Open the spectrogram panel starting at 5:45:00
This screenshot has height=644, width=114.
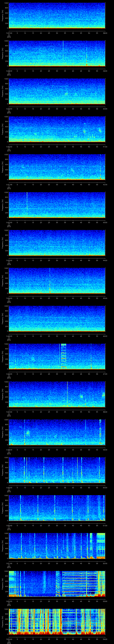click(57, 318)
